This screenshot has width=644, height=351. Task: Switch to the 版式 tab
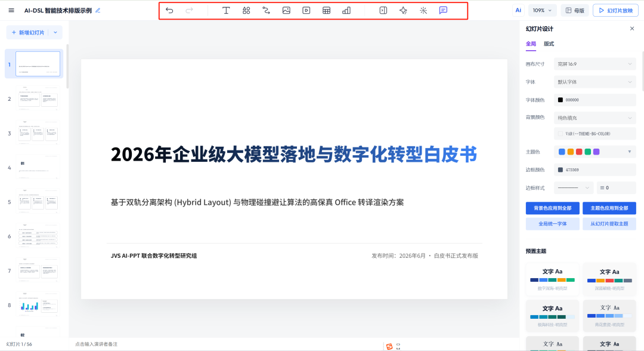pyautogui.click(x=549, y=44)
